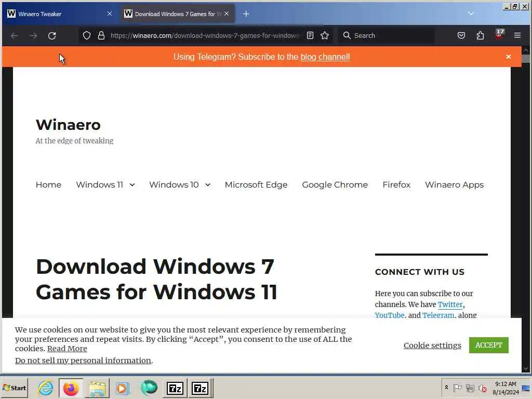
Task: Click Do not sell my personal information
Action: click(x=83, y=361)
